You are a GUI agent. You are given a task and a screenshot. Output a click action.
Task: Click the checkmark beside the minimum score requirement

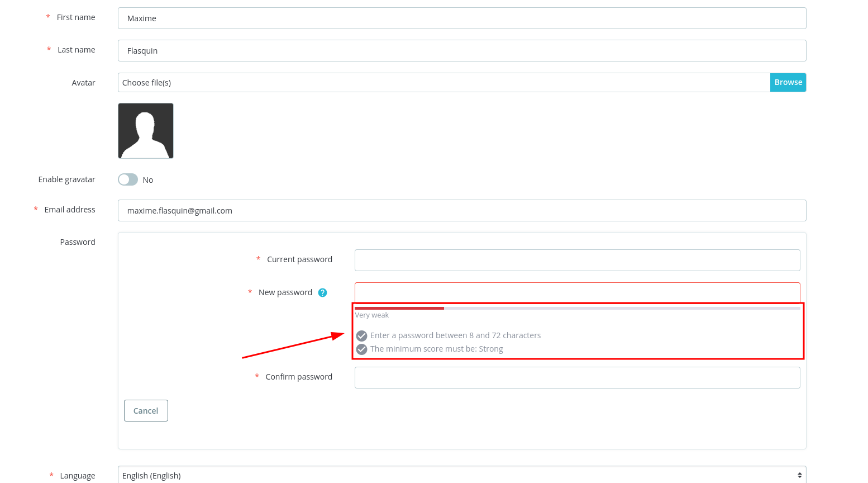(x=361, y=349)
